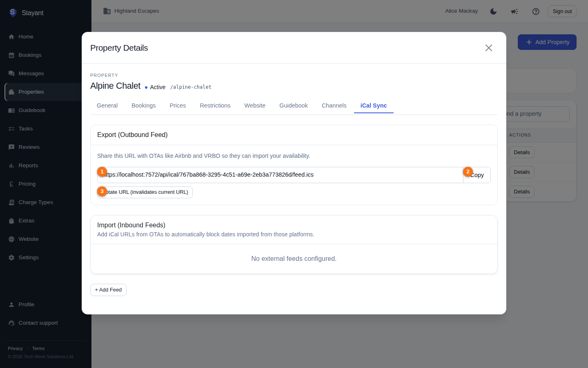
Task: Switch to the Bookings tab in the dialog
Action: click(144, 105)
